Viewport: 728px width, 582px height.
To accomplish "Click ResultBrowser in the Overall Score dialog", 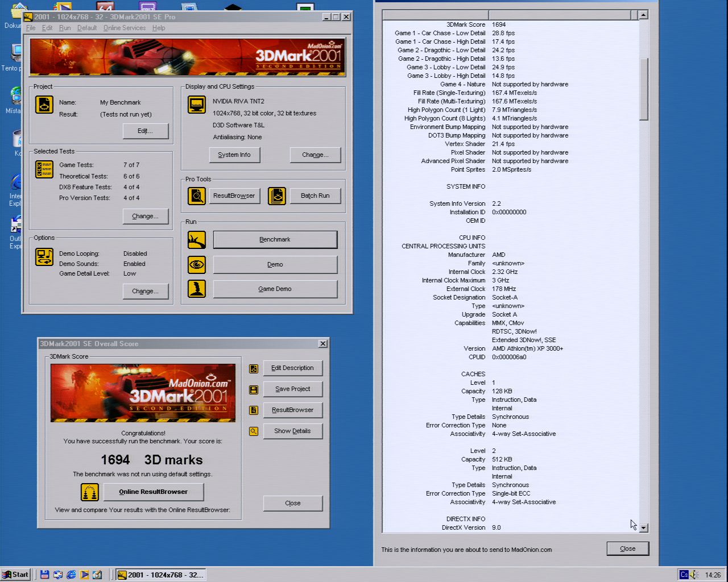I will (x=293, y=410).
